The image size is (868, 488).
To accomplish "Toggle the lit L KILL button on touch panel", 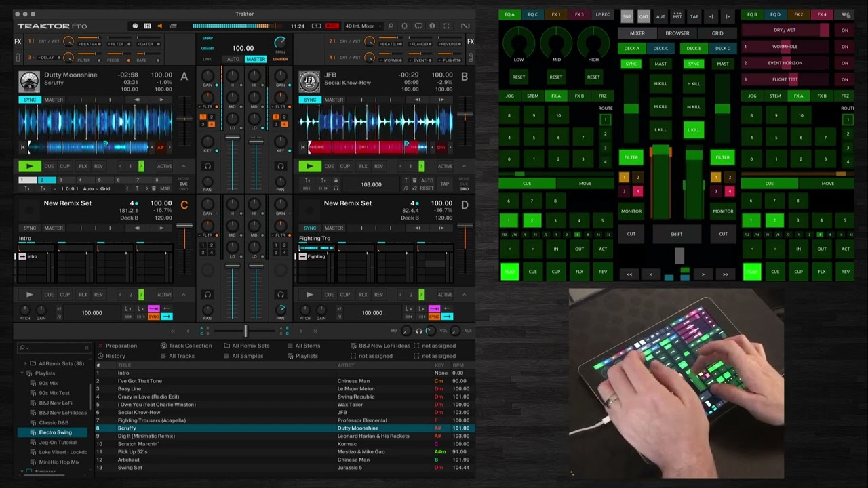I will [x=693, y=129].
